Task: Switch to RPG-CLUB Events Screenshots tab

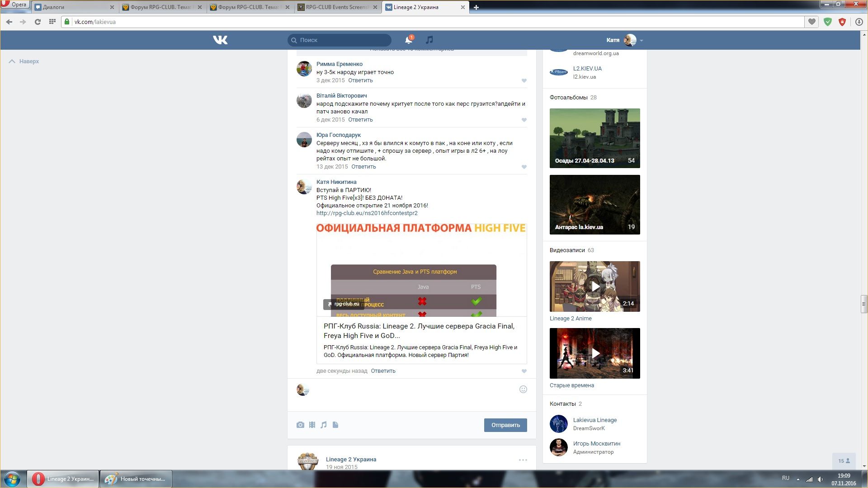Action: (x=337, y=7)
